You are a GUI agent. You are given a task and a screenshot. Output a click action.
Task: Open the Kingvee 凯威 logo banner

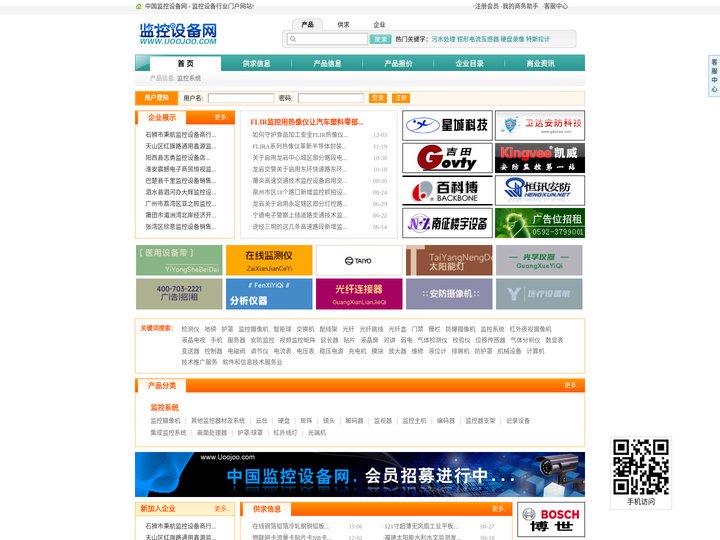(540, 158)
